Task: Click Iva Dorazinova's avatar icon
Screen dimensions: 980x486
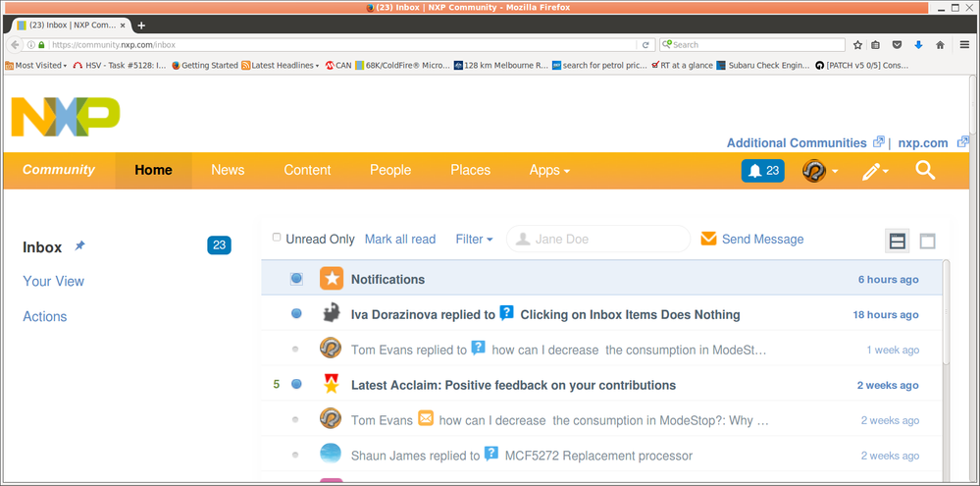Action: (331, 313)
